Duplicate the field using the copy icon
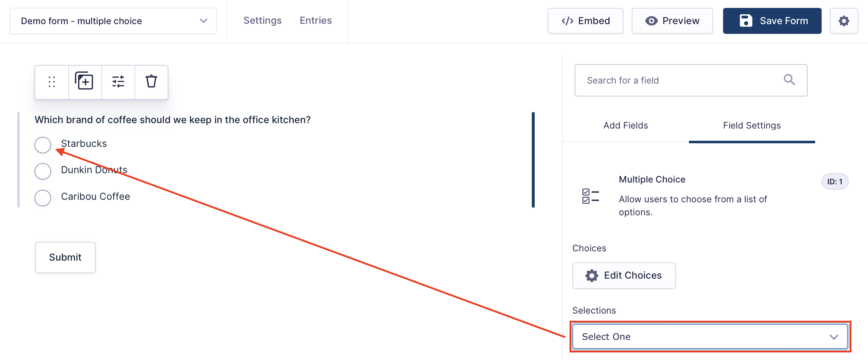 pos(84,81)
